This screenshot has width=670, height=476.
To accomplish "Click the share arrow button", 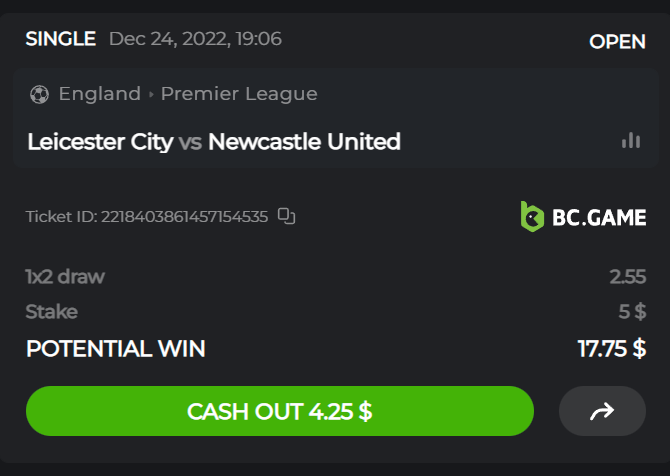I will point(602,411).
